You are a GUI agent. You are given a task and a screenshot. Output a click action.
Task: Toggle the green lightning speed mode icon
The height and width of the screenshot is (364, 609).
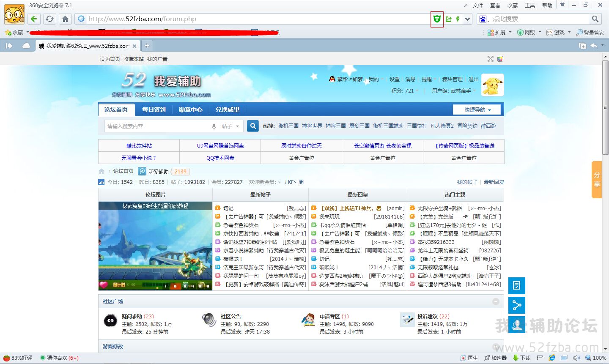pyautogui.click(x=458, y=19)
